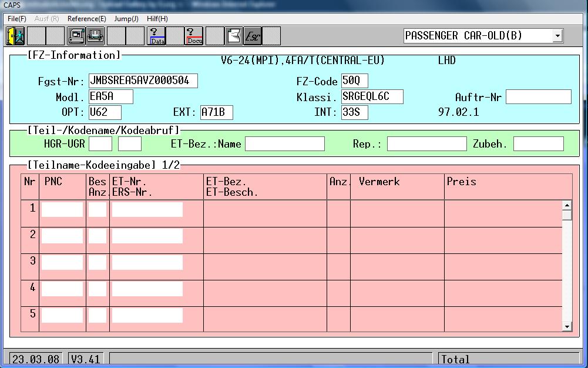Click the parts table scroll down arrow
588x368 pixels.
pos(567,326)
